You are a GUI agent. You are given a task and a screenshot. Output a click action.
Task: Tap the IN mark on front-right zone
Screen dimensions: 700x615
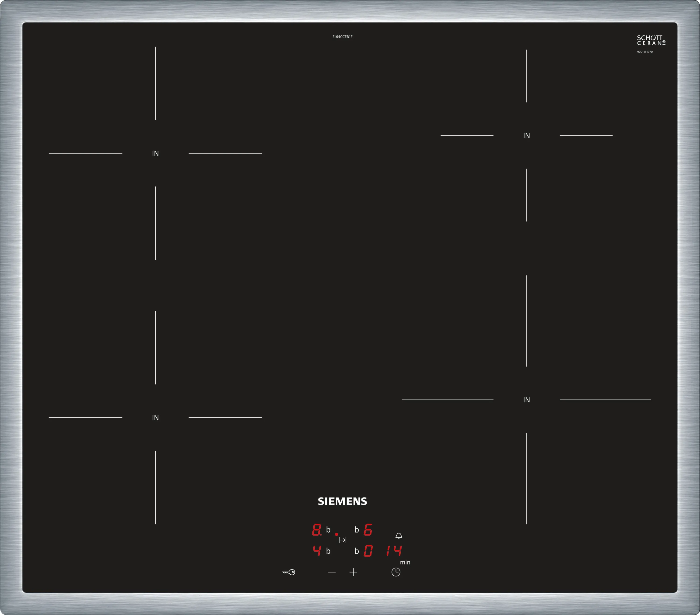pyautogui.click(x=526, y=400)
